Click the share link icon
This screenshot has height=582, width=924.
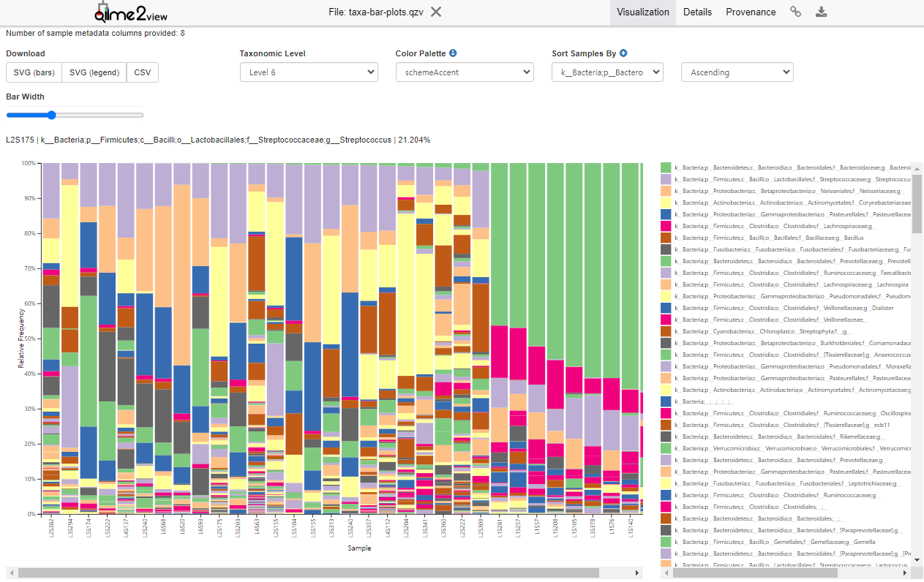(x=795, y=12)
